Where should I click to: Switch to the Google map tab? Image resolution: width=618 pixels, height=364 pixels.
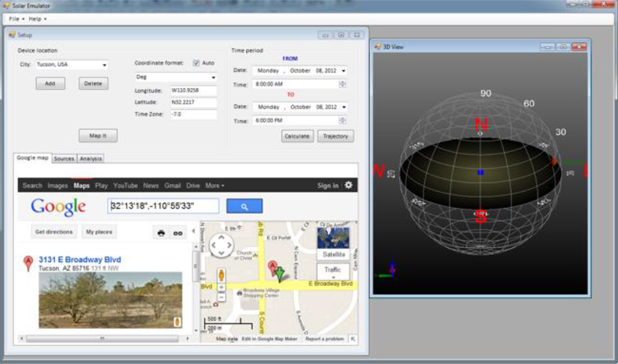click(32, 158)
